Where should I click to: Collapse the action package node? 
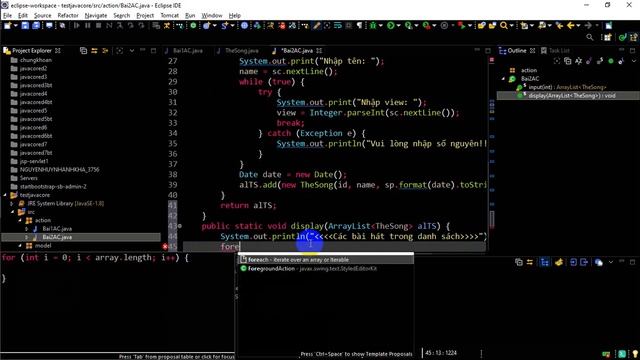20,220
